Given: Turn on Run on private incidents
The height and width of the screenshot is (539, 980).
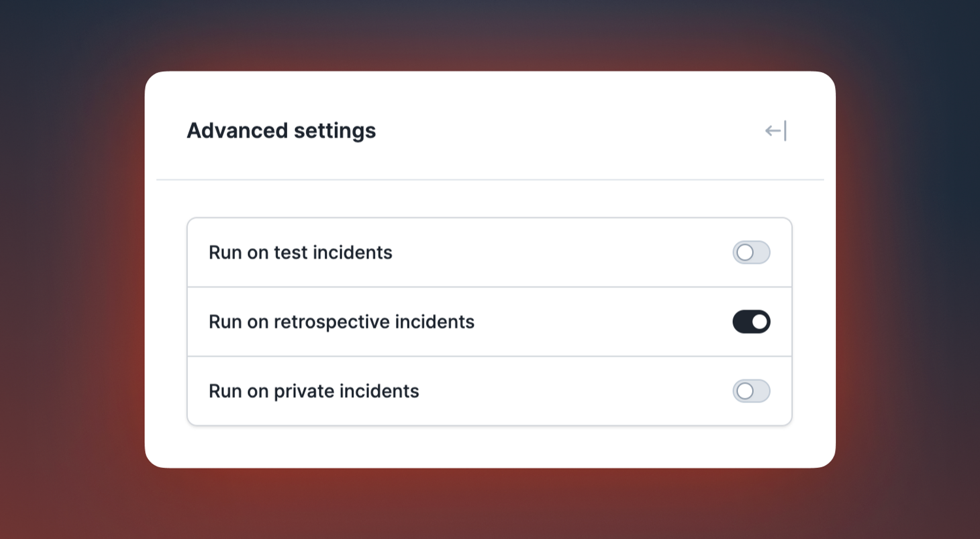Looking at the screenshot, I should [751, 391].
